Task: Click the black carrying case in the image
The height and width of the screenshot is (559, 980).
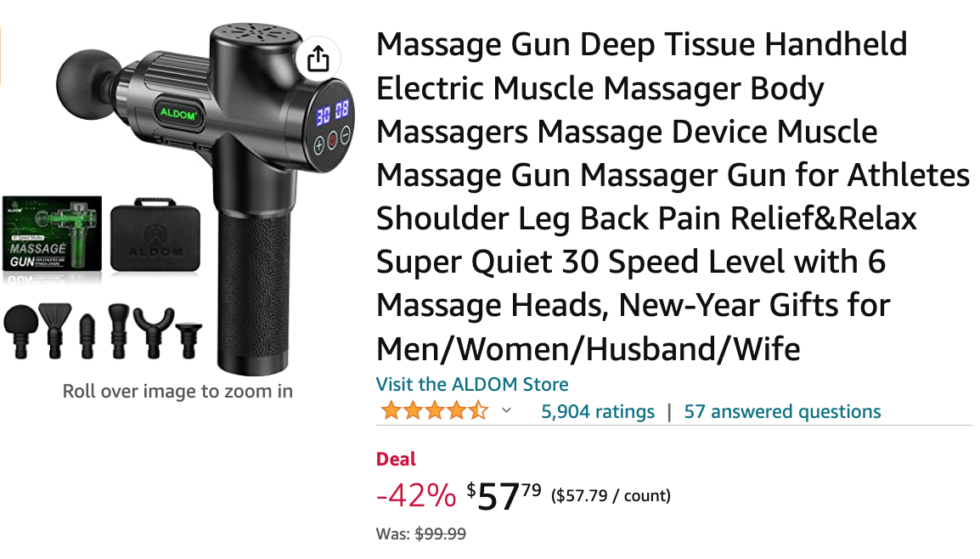Action: [155, 235]
